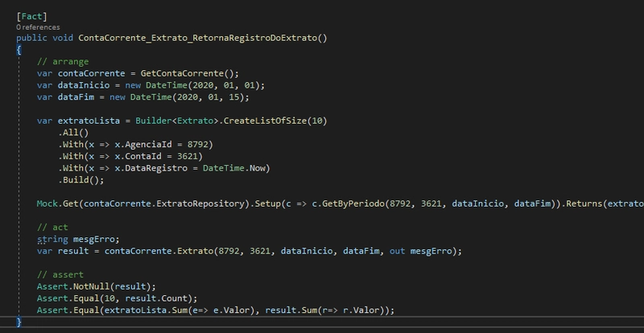The image size is (644, 333).
Task: Click the "0 references" CodeLens link
Action: pyautogui.click(x=38, y=27)
